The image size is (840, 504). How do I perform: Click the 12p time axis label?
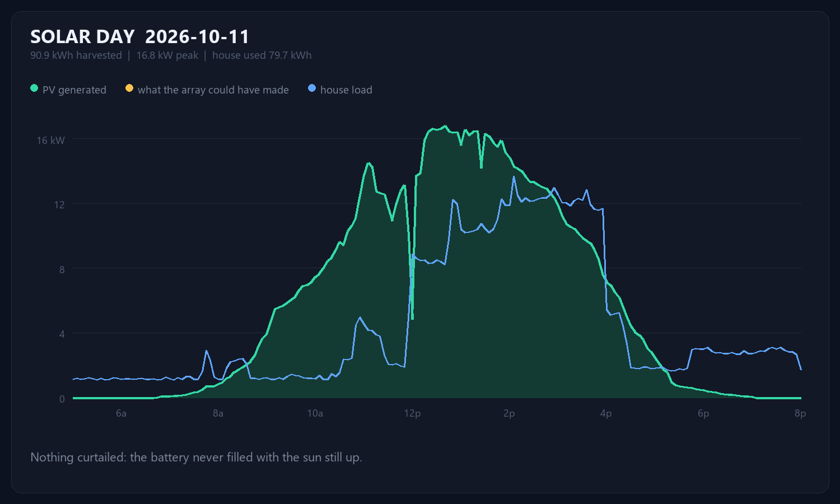pyautogui.click(x=412, y=414)
